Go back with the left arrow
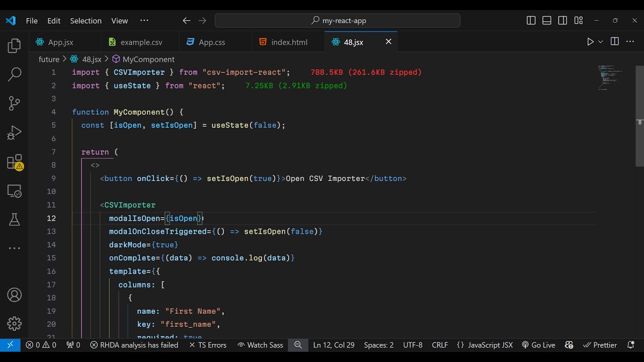Viewport: 644px width, 362px height. [x=186, y=21]
